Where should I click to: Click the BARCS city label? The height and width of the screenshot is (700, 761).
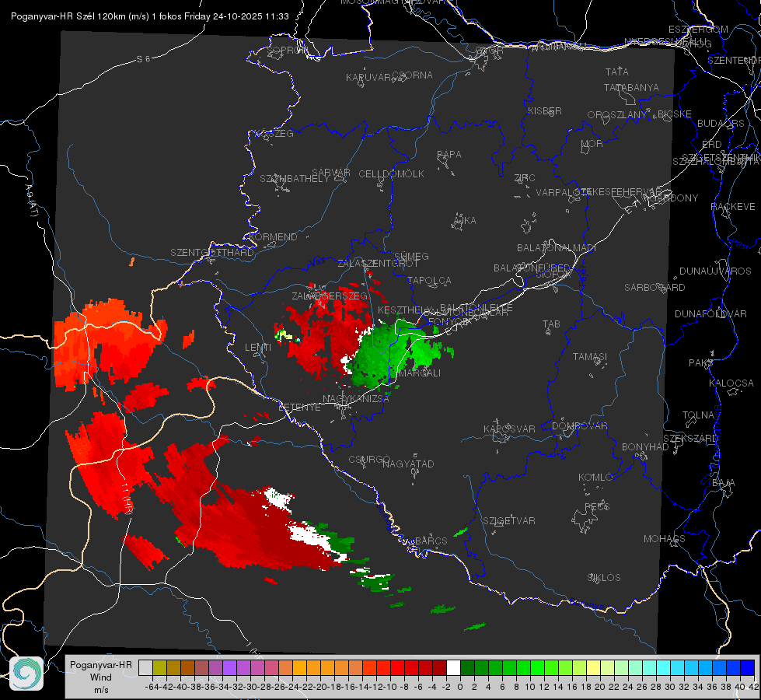tap(431, 541)
